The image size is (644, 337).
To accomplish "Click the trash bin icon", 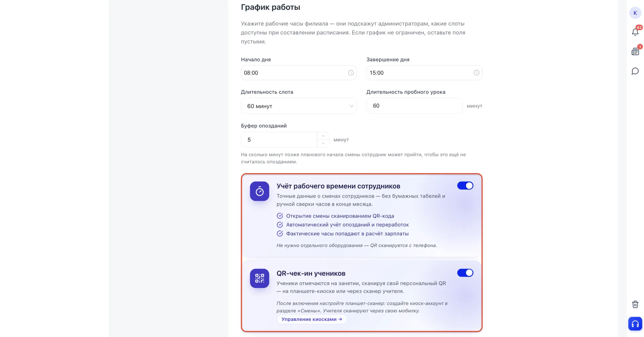I will [635, 304].
